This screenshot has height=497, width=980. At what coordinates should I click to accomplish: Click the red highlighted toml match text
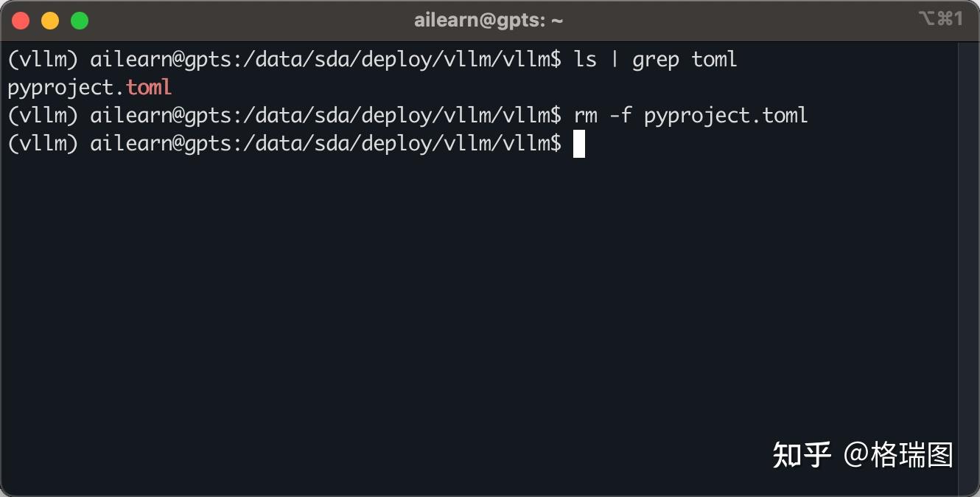(x=149, y=87)
